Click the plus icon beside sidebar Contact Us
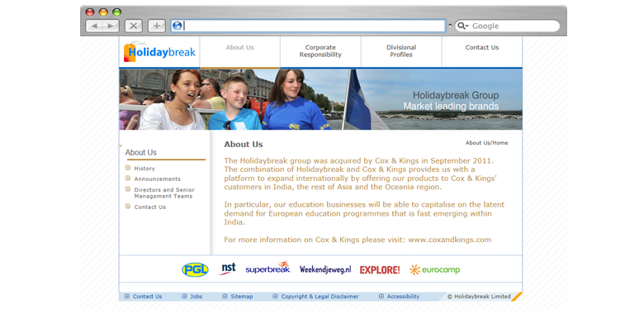The image size is (644, 314). click(x=128, y=207)
